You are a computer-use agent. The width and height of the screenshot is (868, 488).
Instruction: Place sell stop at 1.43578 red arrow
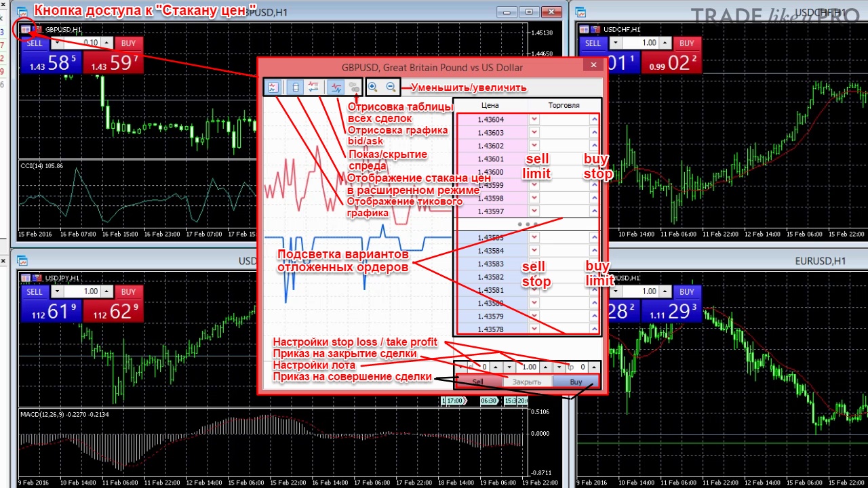pyautogui.click(x=534, y=329)
